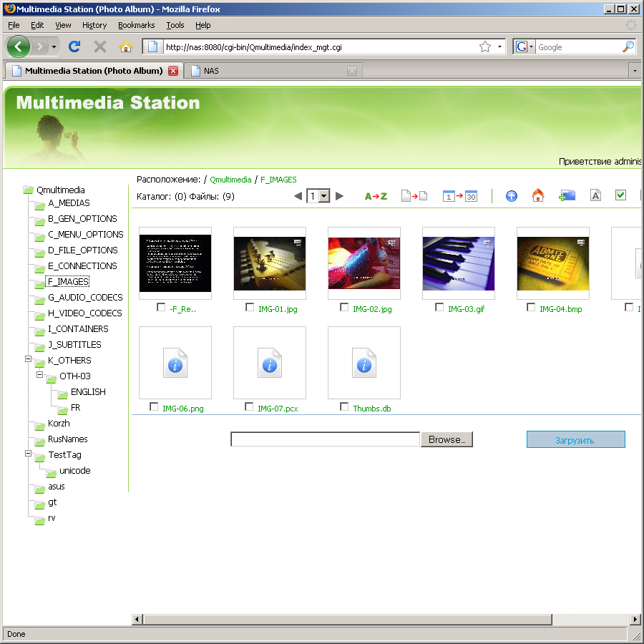The width and height of the screenshot is (644, 644).
Task: Open the Tools menu
Action: (175, 25)
